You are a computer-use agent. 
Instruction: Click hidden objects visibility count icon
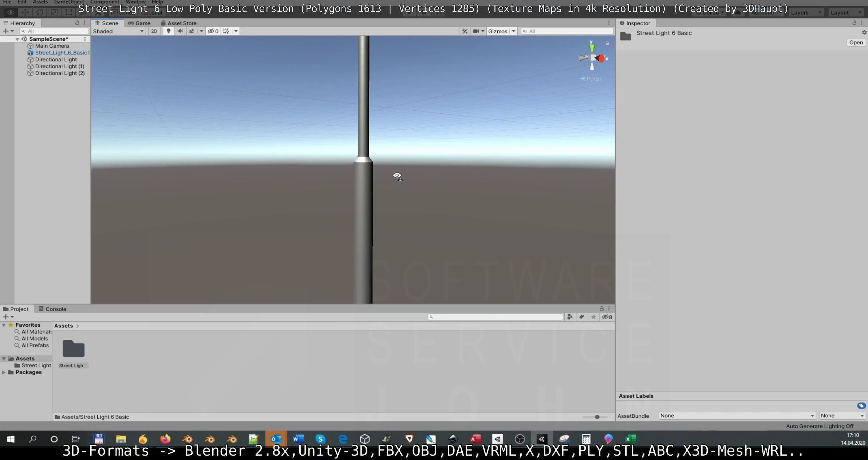tap(213, 31)
